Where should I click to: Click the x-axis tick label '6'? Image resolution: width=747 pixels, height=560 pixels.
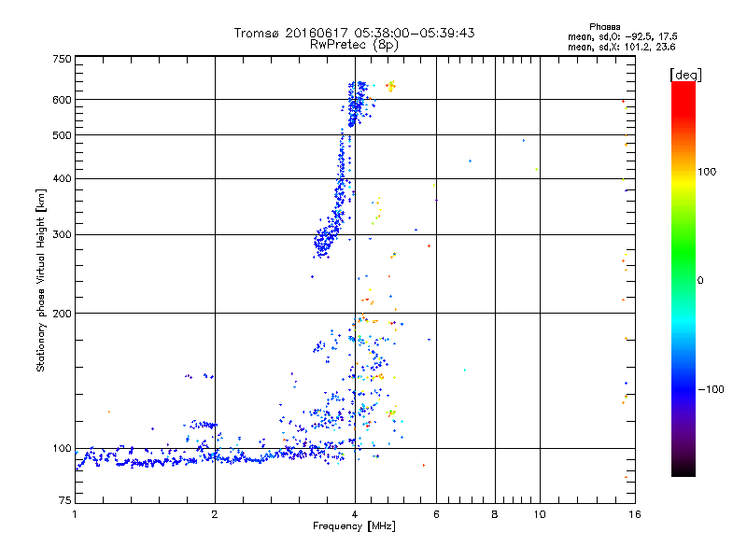[x=436, y=514]
